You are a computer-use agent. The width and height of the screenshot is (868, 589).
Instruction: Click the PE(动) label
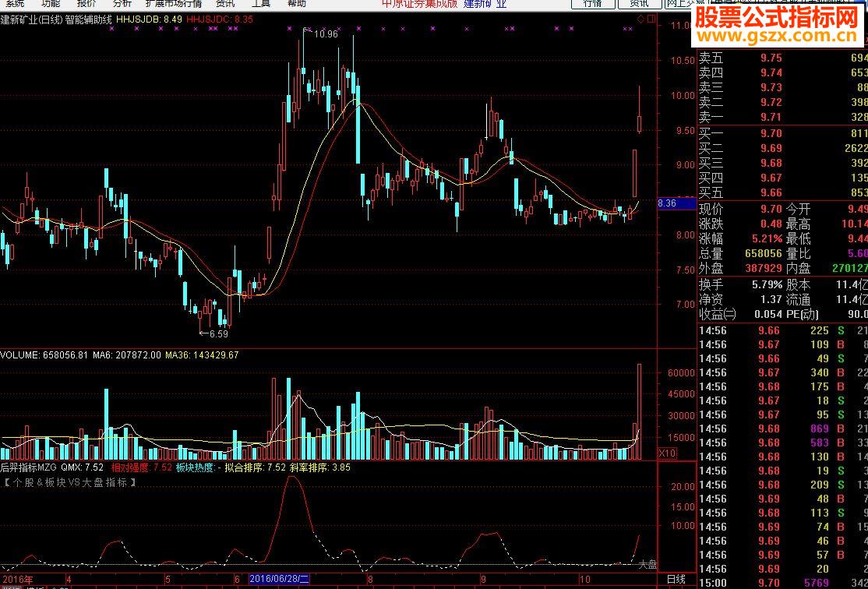click(x=803, y=315)
